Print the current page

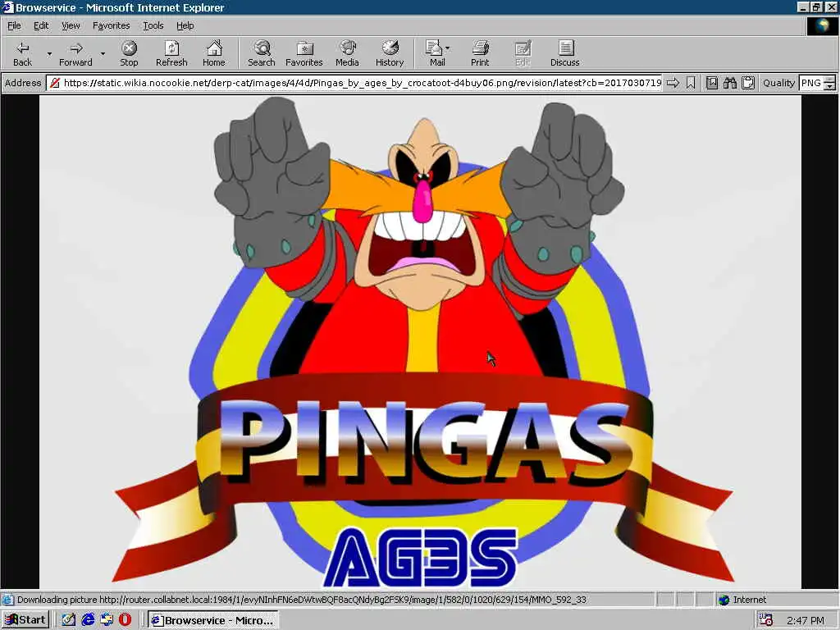(x=480, y=53)
